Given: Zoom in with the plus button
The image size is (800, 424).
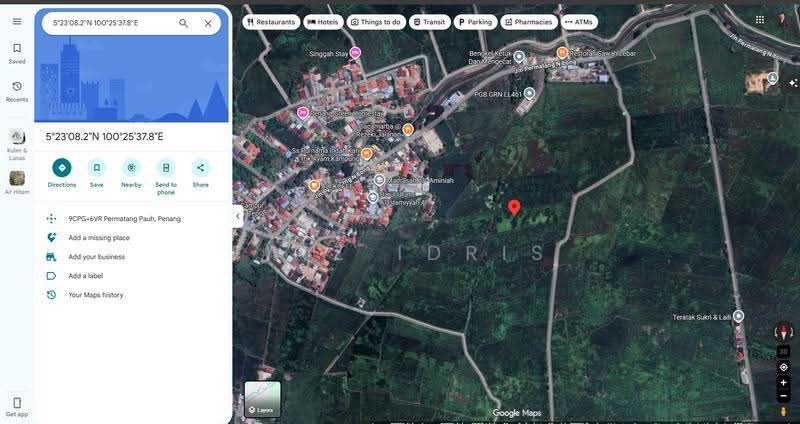Looking at the screenshot, I should coord(783,382).
